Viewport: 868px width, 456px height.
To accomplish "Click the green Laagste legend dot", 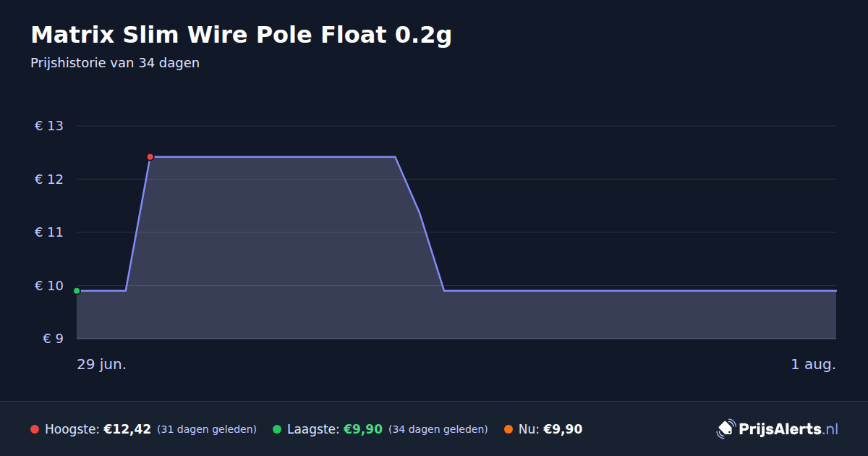I will tap(277, 429).
